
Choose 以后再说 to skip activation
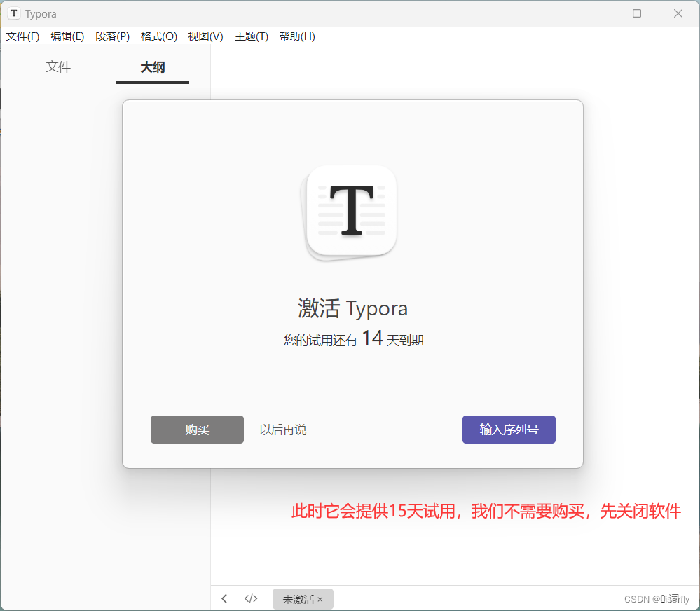pos(282,430)
